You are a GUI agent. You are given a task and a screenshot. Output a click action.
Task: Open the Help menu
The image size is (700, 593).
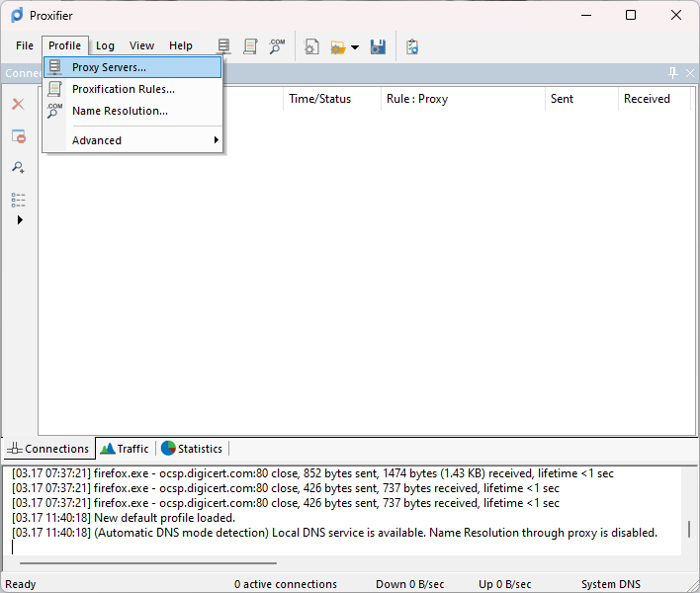181,45
